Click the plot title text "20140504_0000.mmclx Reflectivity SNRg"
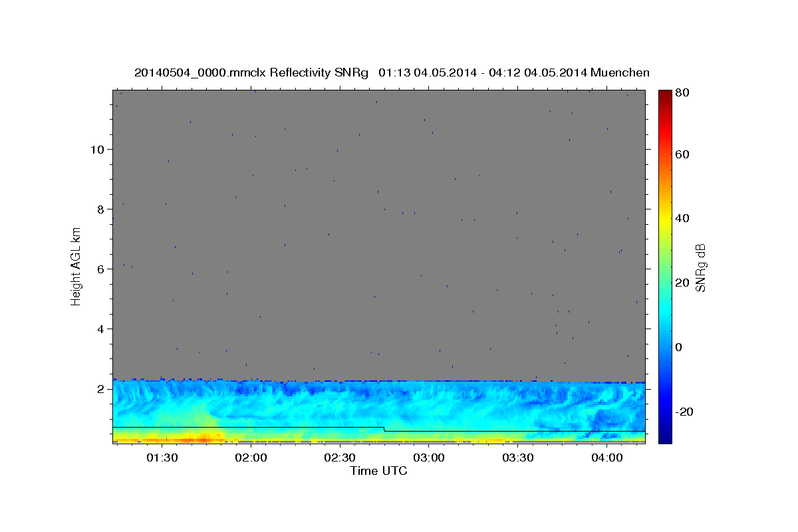 [x=251, y=72]
